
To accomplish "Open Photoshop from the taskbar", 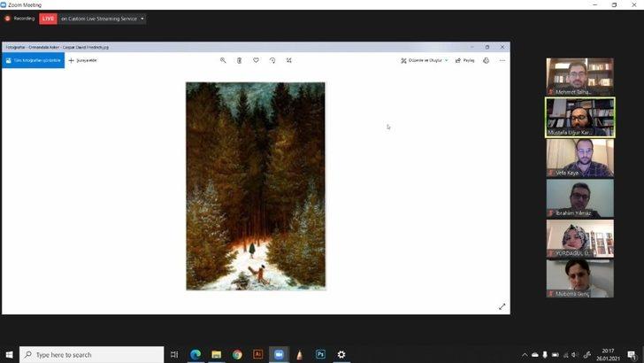I will click(x=320, y=354).
